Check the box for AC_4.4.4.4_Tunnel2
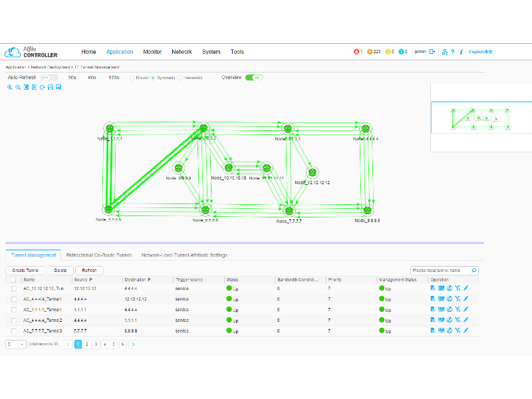 (x=13, y=321)
